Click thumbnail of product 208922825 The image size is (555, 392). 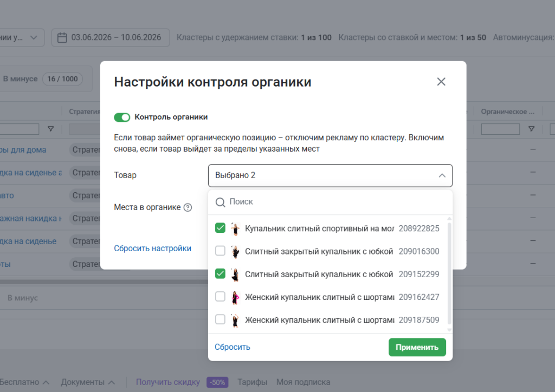click(x=235, y=228)
